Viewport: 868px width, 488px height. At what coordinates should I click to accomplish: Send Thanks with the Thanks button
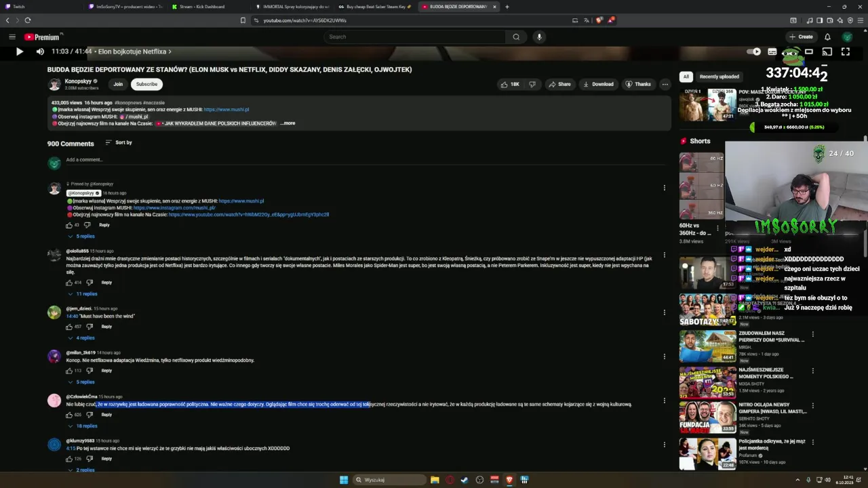pyautogui.click(x=638, y=84)
